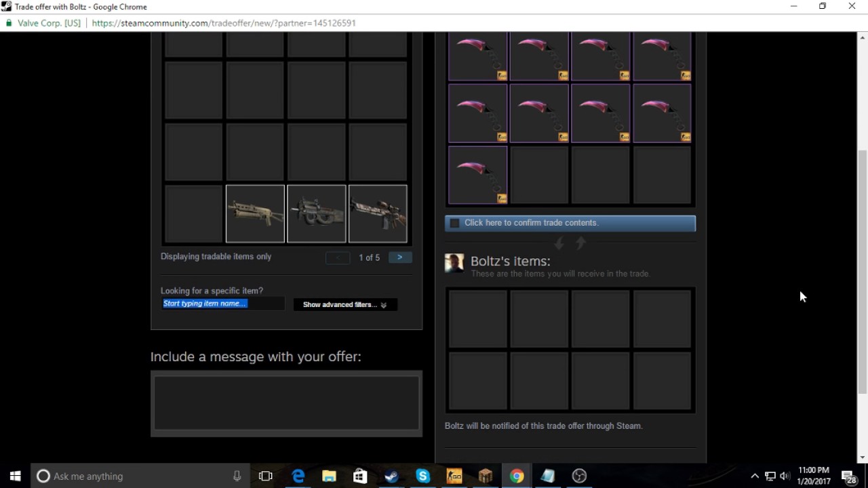Click into the offer message text box
This screenshot has width=868, height=488.
pyautogui.click(x=286, y=403)
